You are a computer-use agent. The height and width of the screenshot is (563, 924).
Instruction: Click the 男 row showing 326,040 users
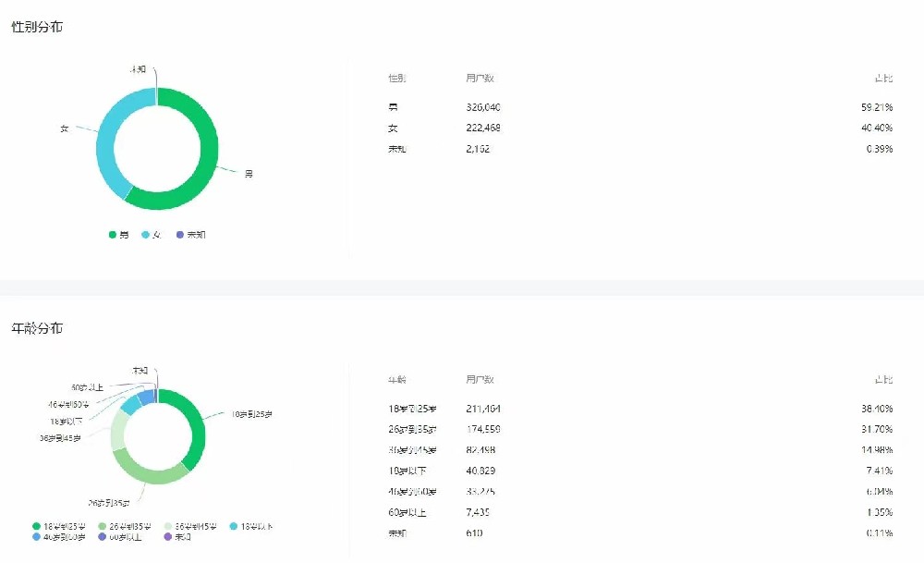click(x=640, y=107)
